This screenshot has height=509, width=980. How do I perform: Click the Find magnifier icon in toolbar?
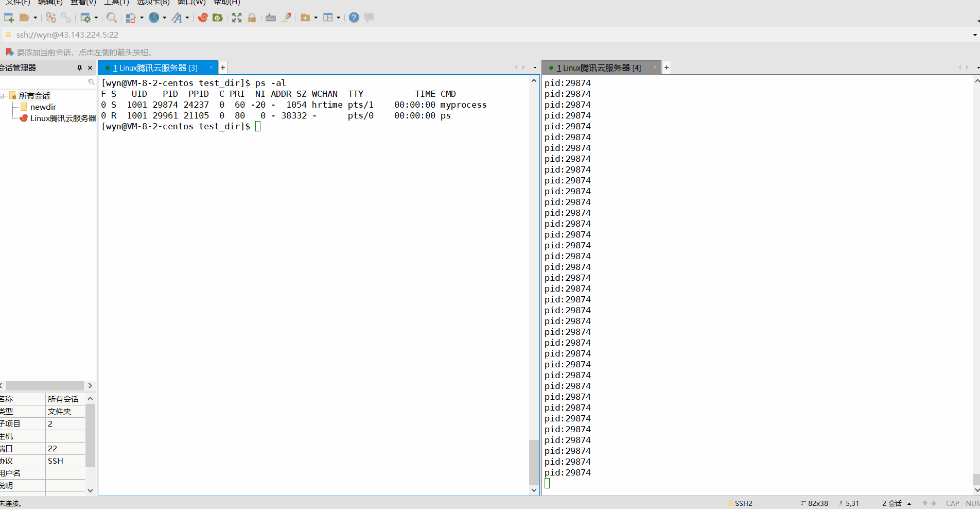111,18
